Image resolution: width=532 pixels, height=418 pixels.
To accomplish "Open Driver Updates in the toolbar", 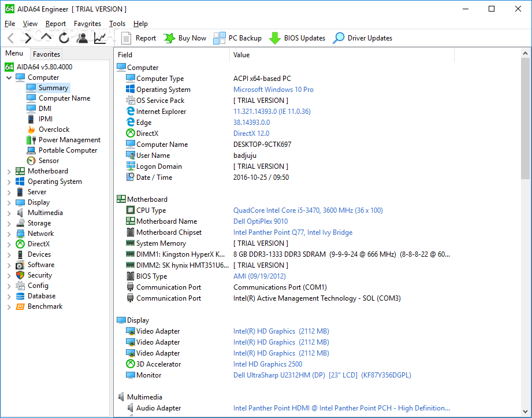I will point(362,38).
